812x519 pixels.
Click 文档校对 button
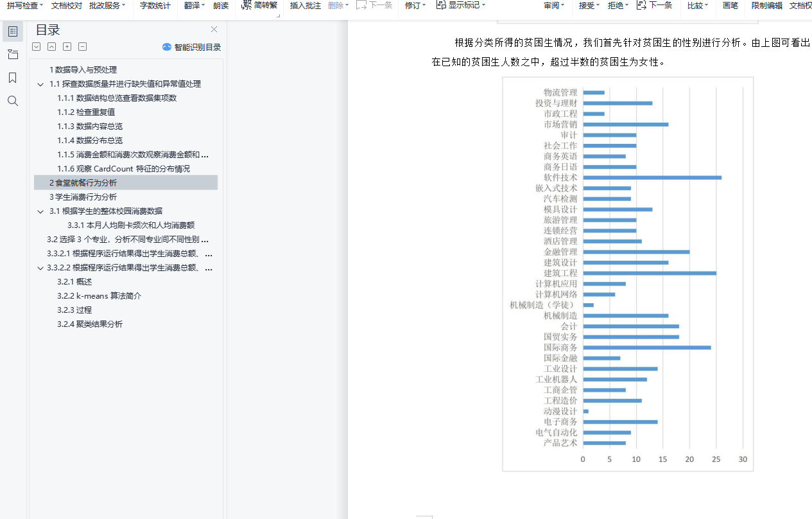point(67,5)
